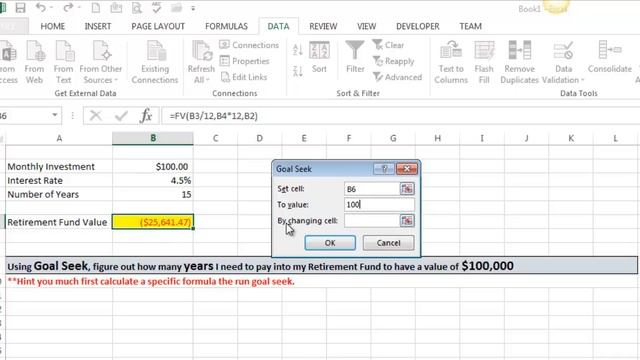The width and height of the screenshot is (640, 360).
Task: Open workbook Connections
Action: pos(249,45)
